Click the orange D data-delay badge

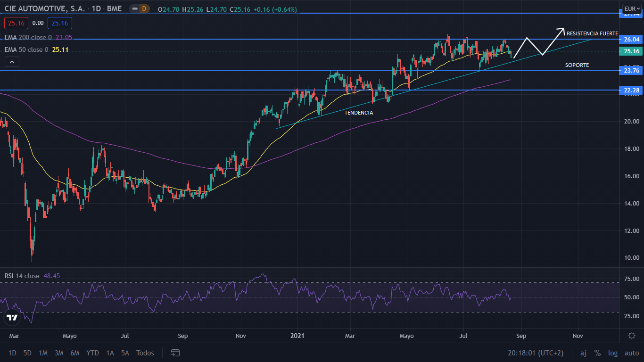(144, 8)
